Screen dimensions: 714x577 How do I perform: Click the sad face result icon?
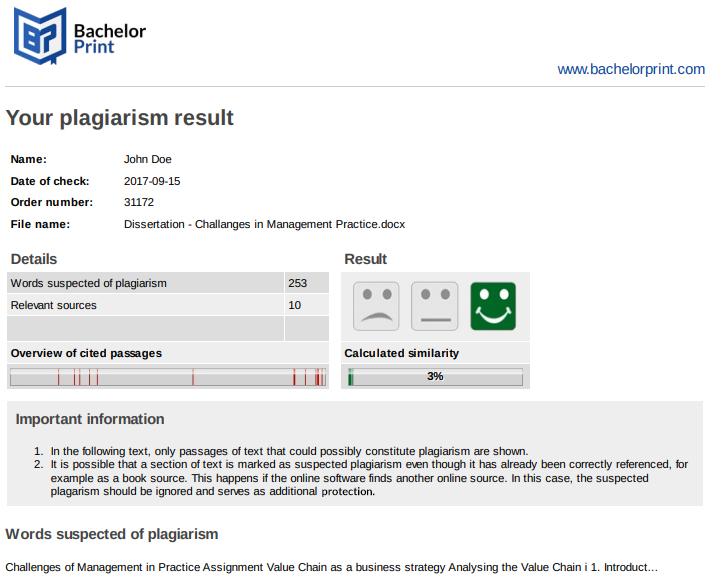coord(376,306)
